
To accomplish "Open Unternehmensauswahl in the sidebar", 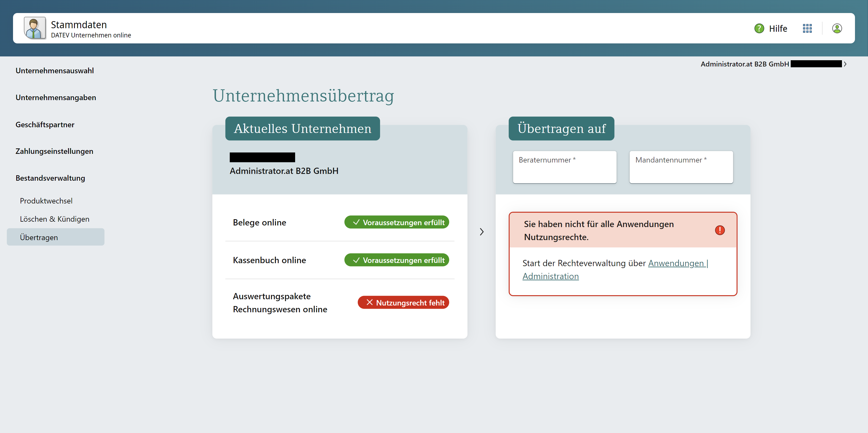I will [55, 71].
